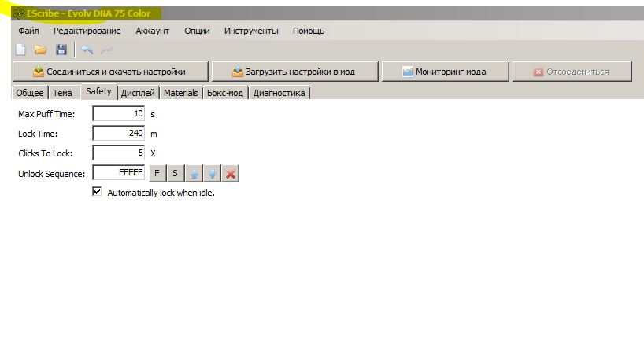The image size is (644, 357).
Task: Select the Safety tab
Action: pos(98,91)
